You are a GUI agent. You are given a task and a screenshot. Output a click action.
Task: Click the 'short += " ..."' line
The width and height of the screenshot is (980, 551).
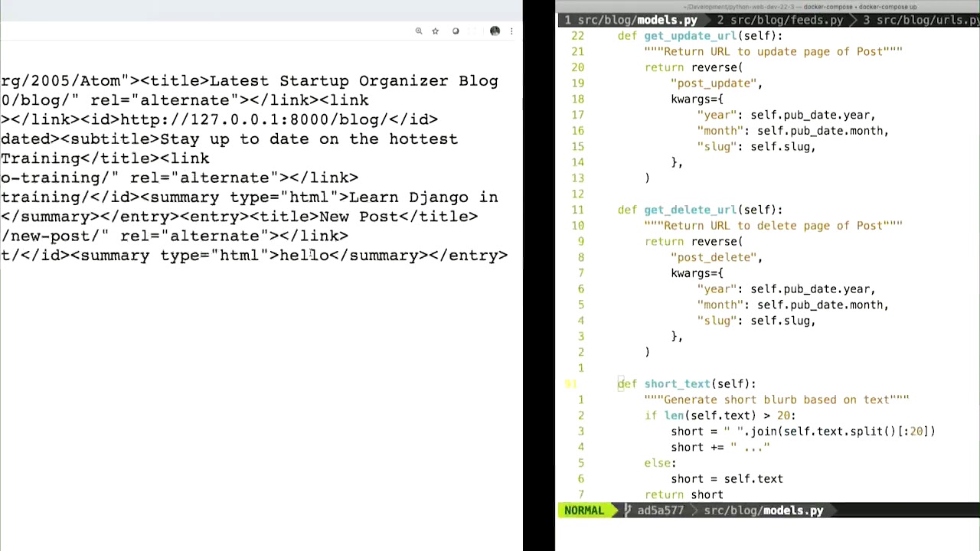pos(720,448)
